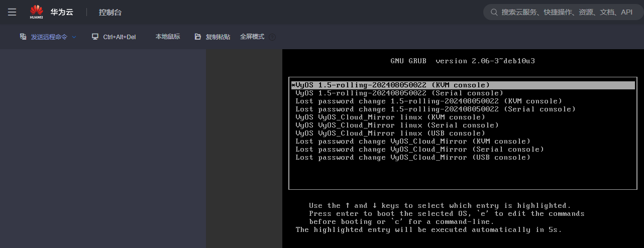The width and height of the screenshot is (644, 248).
Task: Open 发送远程命令 command menu
Action: (48, 37)
